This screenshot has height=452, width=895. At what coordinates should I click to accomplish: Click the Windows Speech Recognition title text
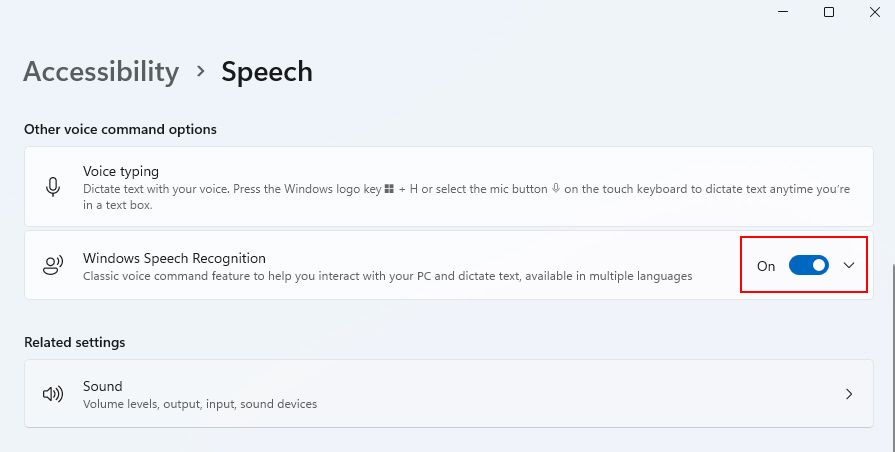[x=174, y=258]
